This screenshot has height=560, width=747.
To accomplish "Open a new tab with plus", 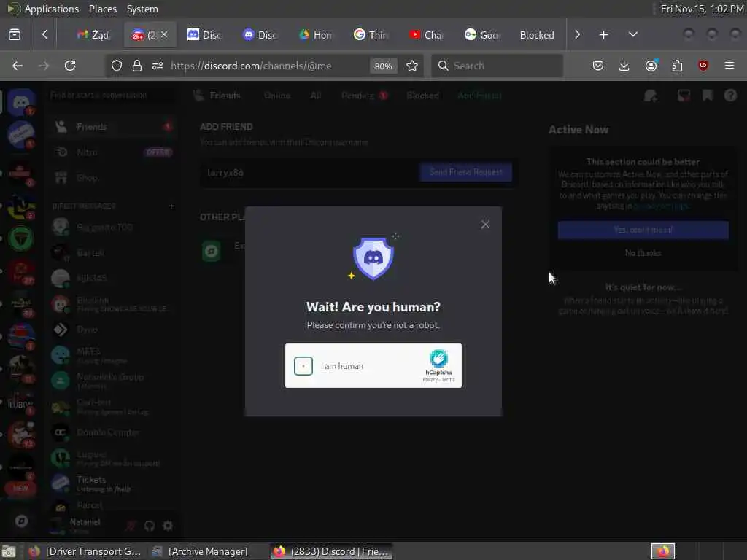I will coord(603,35).
